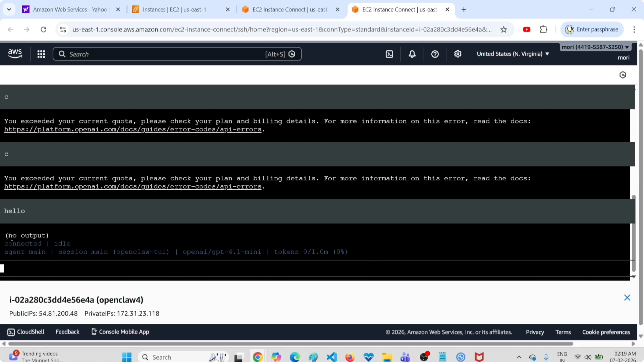Open AWS help with the question mark icon
The height and width of the screenshot is (362, 644).
[435, 54]
